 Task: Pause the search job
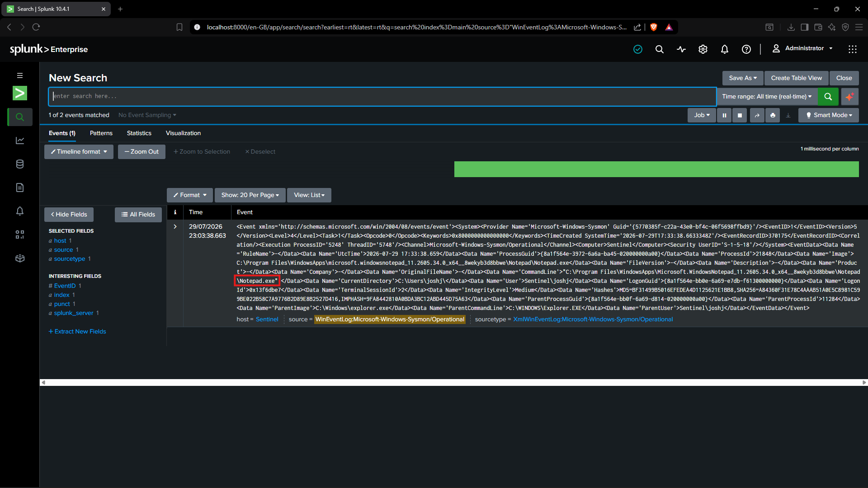724,115
